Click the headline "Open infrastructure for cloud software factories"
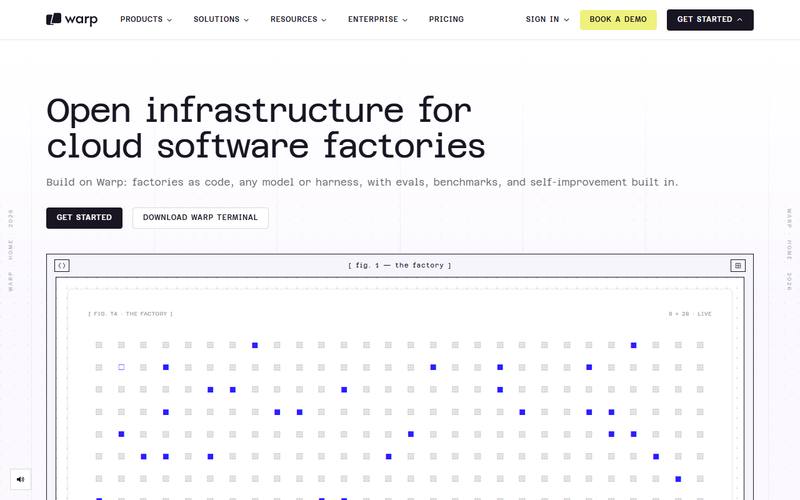 [266, 128]
